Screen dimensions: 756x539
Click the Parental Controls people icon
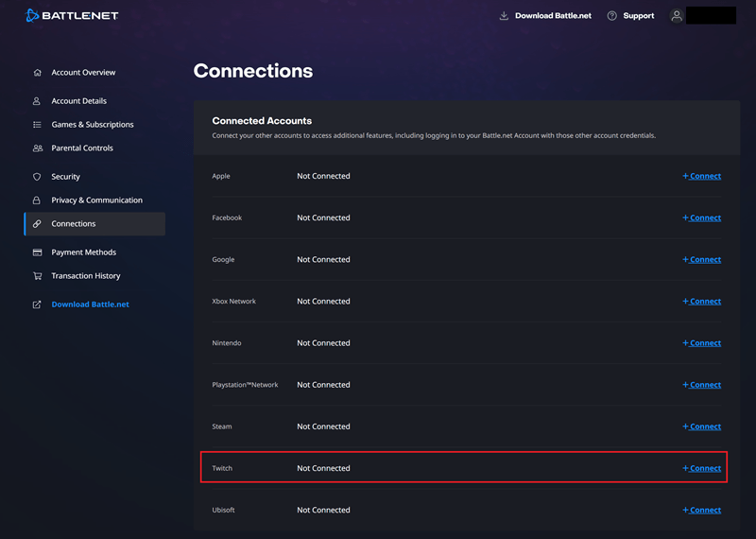click(37, 148)
